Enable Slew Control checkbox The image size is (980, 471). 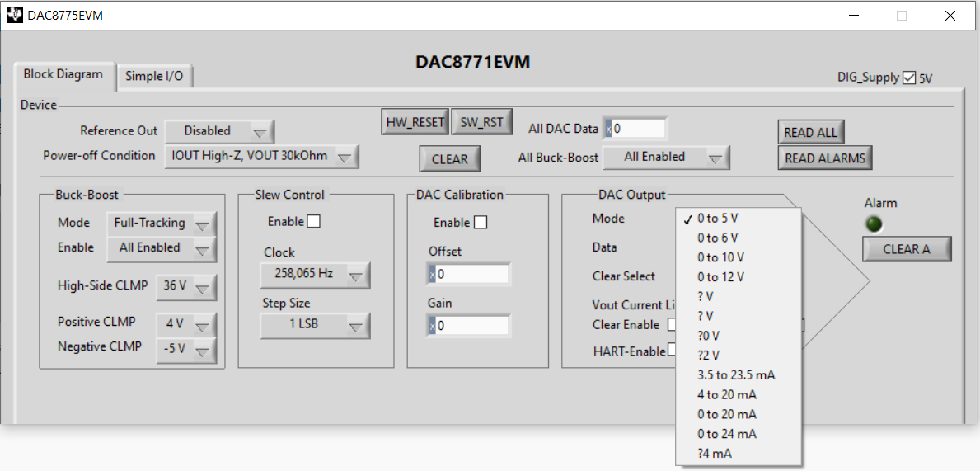pos(313,221)
